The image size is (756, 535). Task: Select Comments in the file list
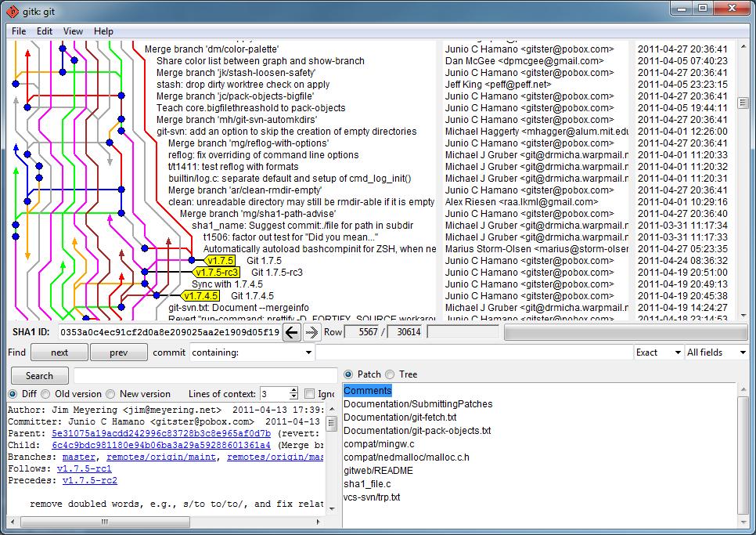tap(368, 391)
